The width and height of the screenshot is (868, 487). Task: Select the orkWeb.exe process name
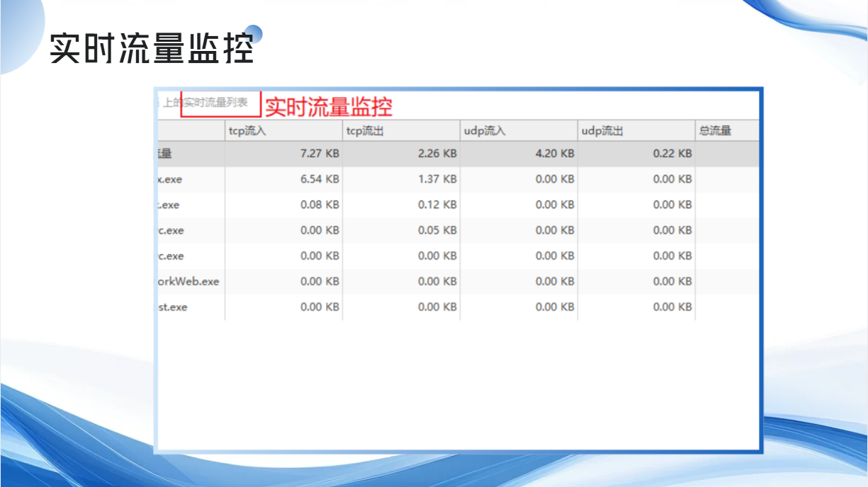tap(188, 282)
